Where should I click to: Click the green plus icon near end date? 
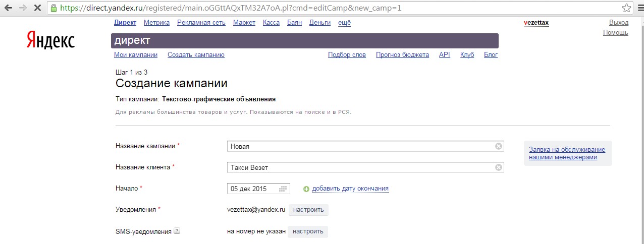[306, 189]
